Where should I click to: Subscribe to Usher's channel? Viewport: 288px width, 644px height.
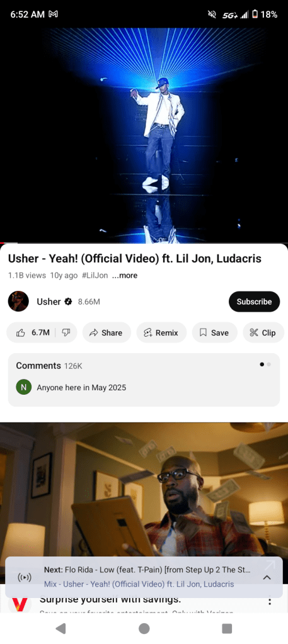(254, 302)
